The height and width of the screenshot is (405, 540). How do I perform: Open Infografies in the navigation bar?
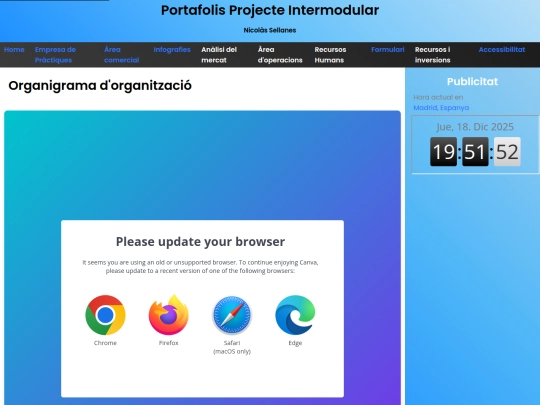click(172, 50)
